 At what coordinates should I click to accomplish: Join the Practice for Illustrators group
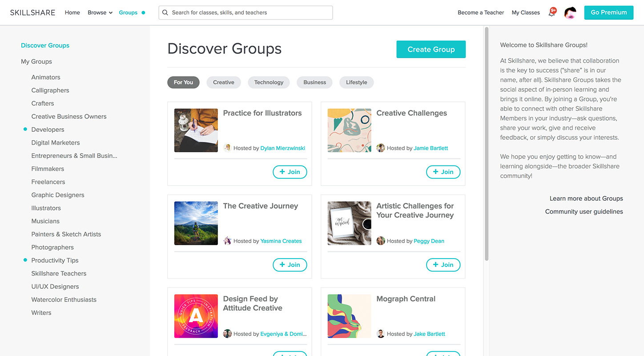tap(290, 172)
